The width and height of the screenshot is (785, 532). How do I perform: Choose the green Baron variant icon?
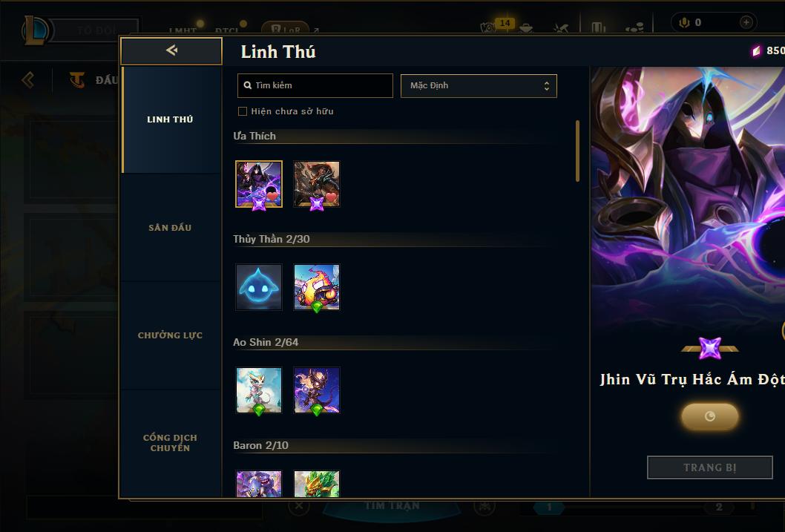click(x=316, y=484)
